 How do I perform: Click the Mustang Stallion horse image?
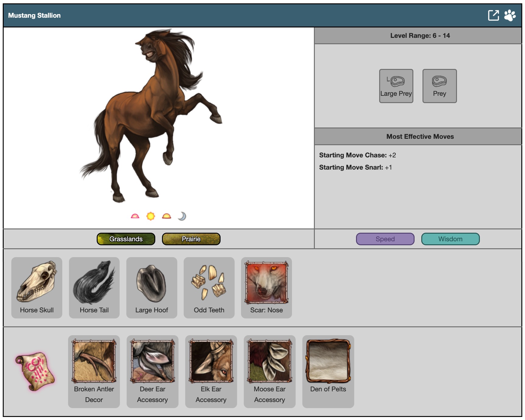pos(149,116)
